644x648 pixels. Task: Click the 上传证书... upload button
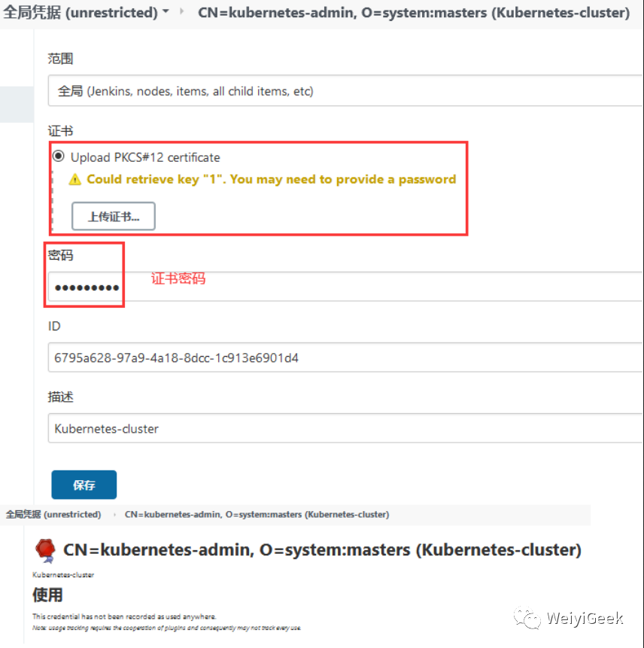(x=114, y=216)
